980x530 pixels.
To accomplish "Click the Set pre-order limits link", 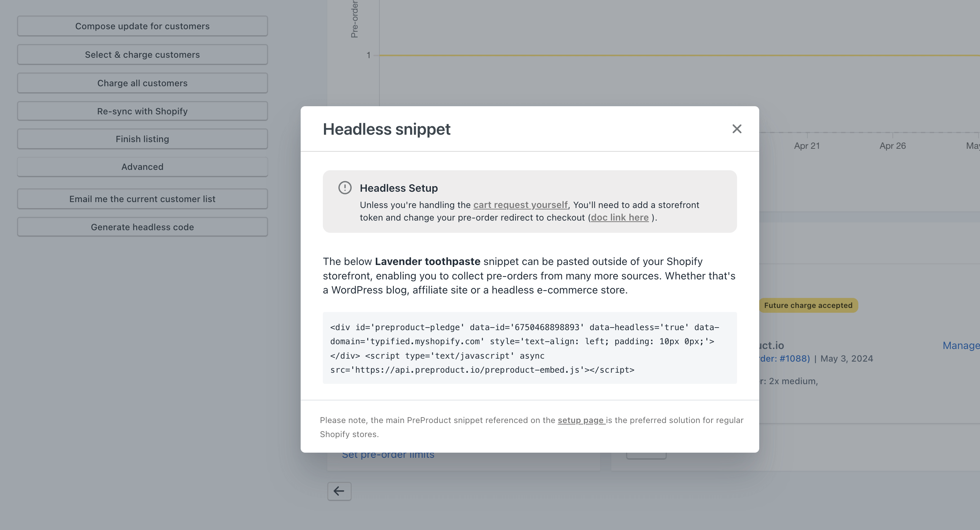I will pyautogui.click(x=388, y=454).
